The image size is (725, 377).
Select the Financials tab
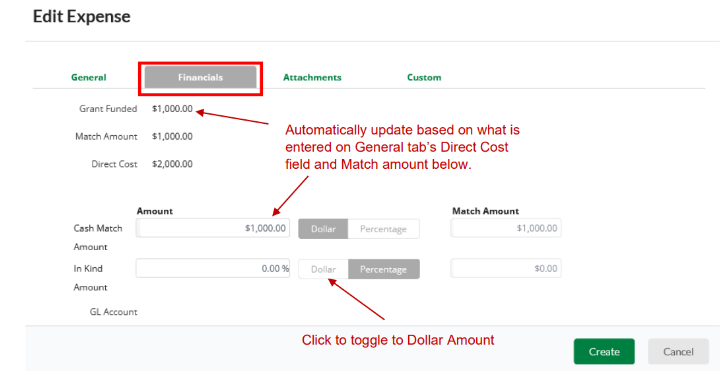200,77
